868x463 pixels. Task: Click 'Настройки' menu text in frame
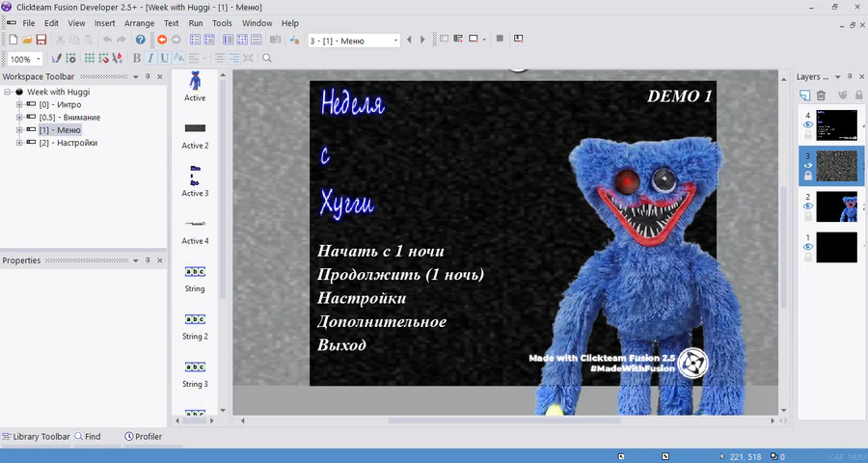(362, 298)
